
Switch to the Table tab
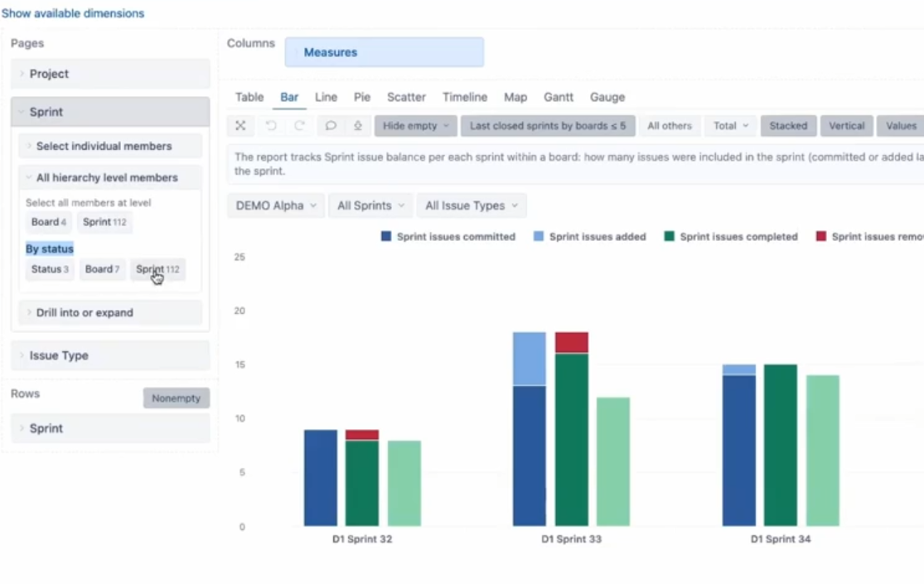pos(249,97)
